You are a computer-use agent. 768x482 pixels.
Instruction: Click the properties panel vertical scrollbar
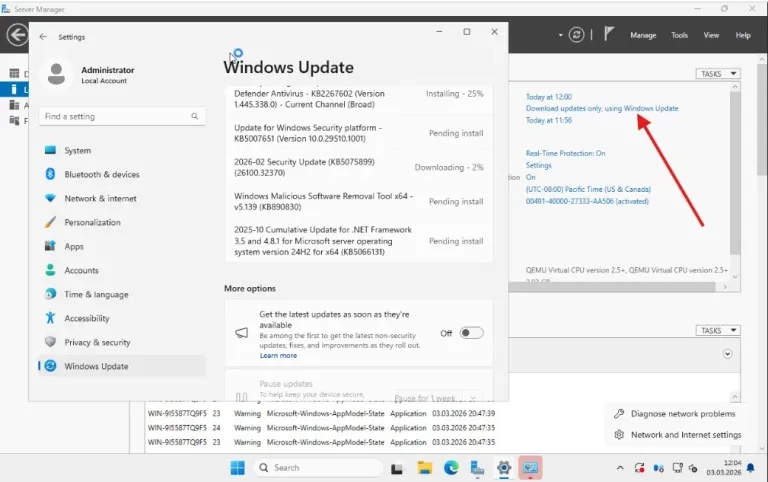coord(735,171)
